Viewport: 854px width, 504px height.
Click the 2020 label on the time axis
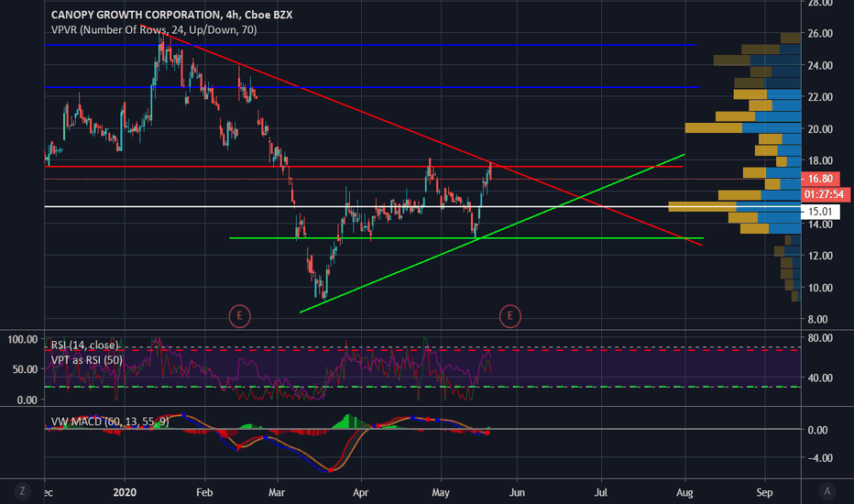(125, 493)
